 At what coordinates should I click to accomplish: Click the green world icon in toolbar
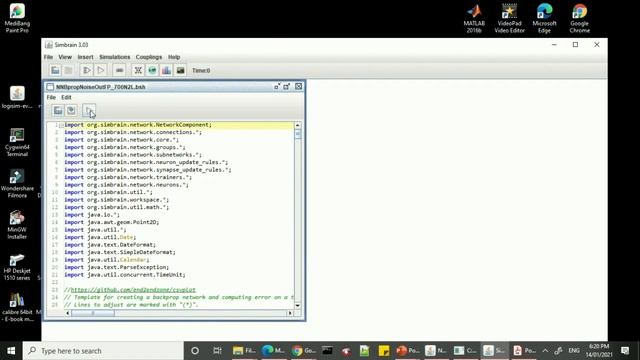152,70
